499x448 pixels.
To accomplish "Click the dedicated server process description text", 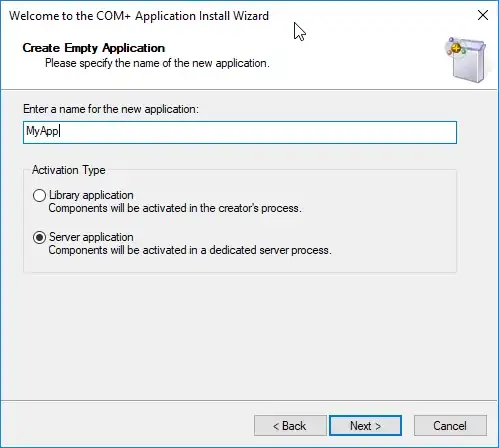I will 190,250.
